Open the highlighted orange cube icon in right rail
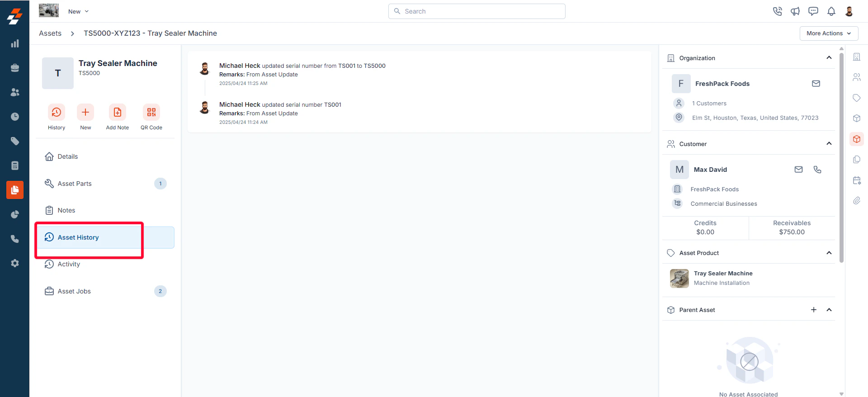This screenshot has width=868, height=397. pos(857,139)
